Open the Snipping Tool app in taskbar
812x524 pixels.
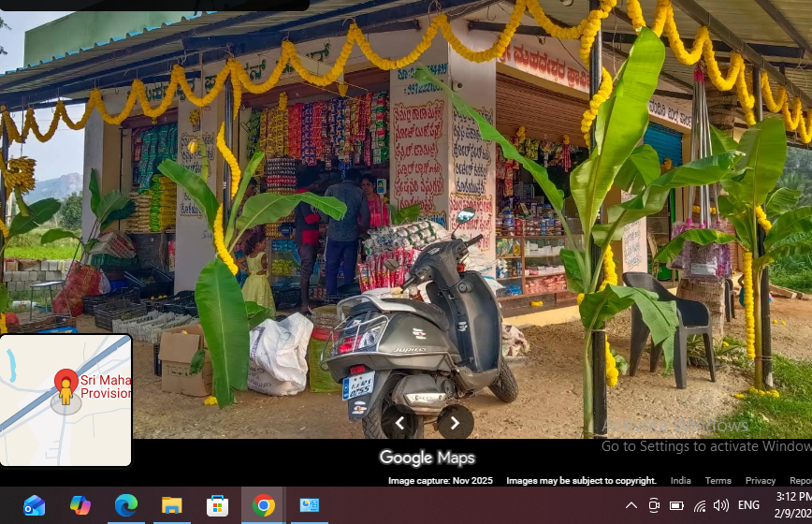309,505
